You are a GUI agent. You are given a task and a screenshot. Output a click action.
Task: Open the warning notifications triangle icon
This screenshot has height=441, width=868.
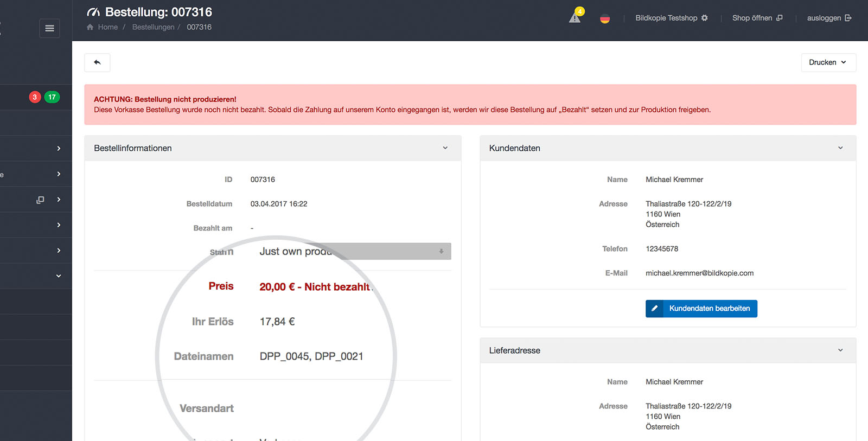575,18
